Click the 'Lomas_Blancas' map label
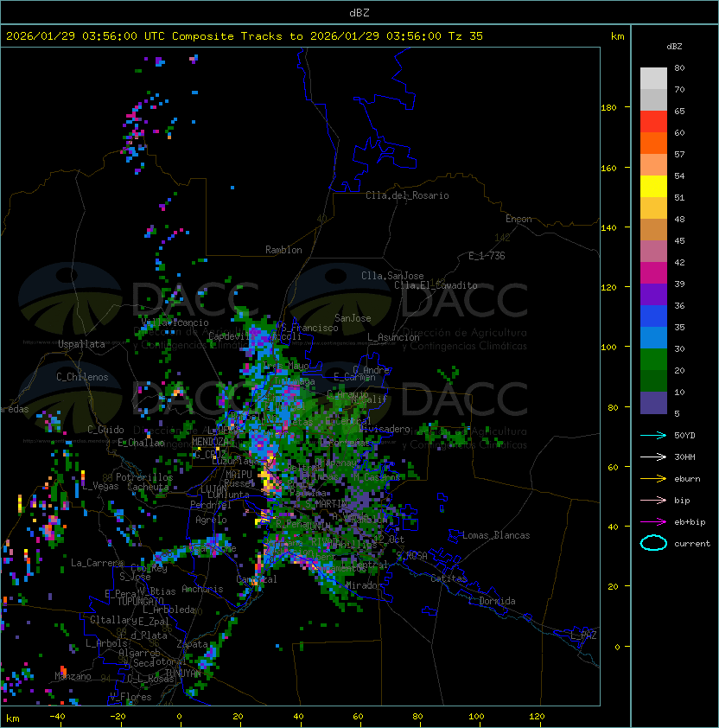The image size is (719, 728). click(496, 535)
